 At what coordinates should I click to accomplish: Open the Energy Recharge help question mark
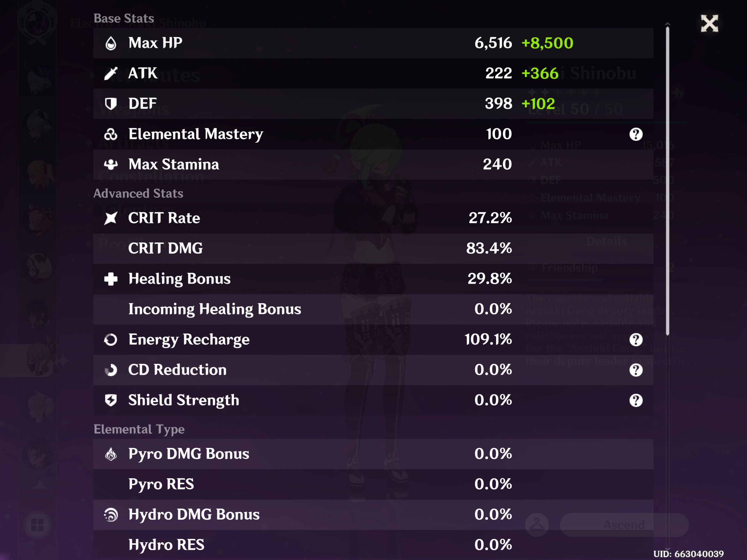[x=635, y=339]
